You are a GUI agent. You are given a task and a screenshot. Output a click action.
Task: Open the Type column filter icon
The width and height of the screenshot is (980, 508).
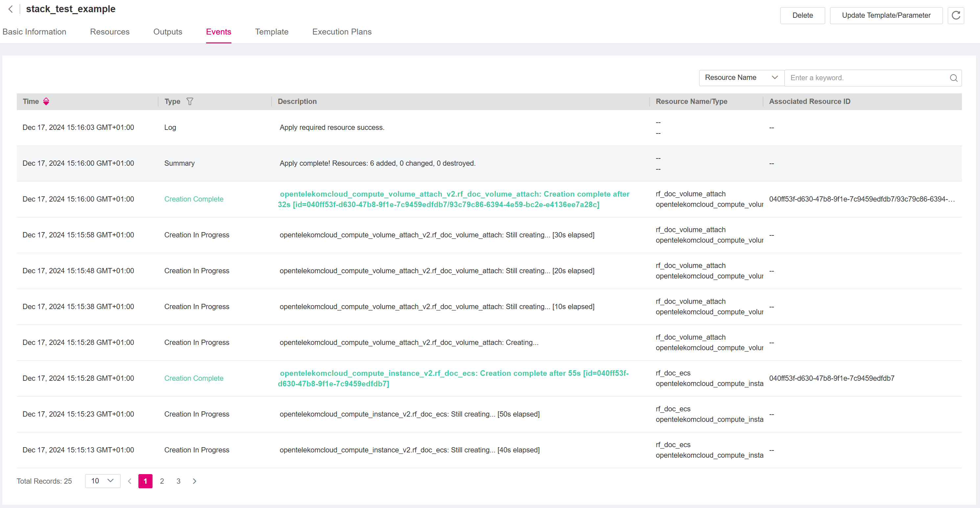pyautogui.click(x=190, y=101)
